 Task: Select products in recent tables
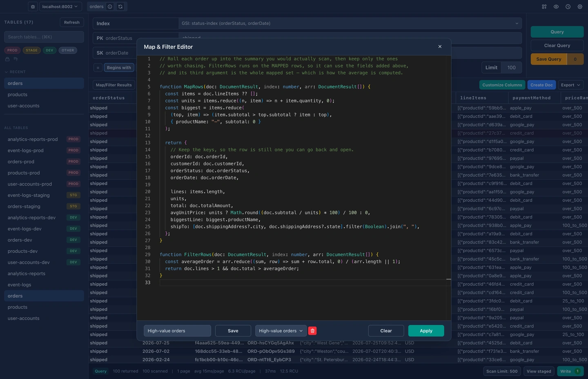coord(44,95)
